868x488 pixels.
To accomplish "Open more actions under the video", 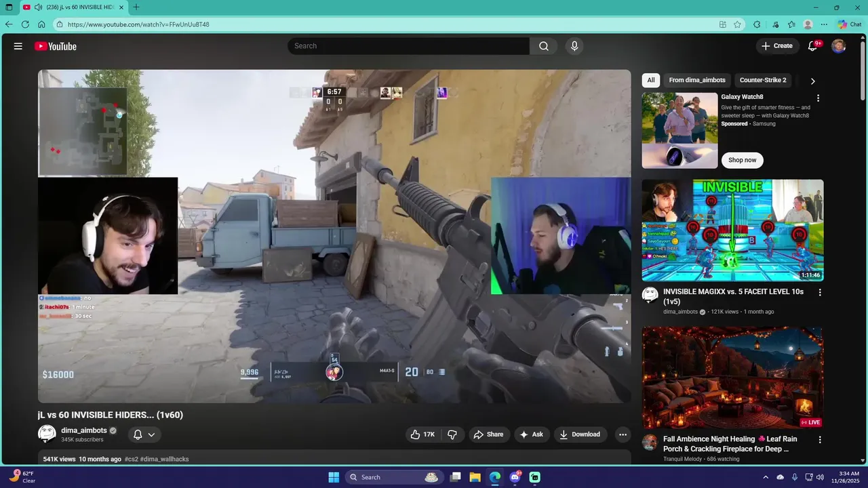I will [623, 434].
